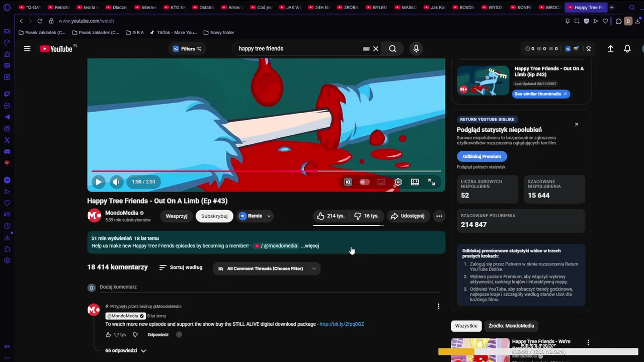Open pinned comment options menu
The width and height of the screenshot is (644, 362).
(x=438, y=306)
